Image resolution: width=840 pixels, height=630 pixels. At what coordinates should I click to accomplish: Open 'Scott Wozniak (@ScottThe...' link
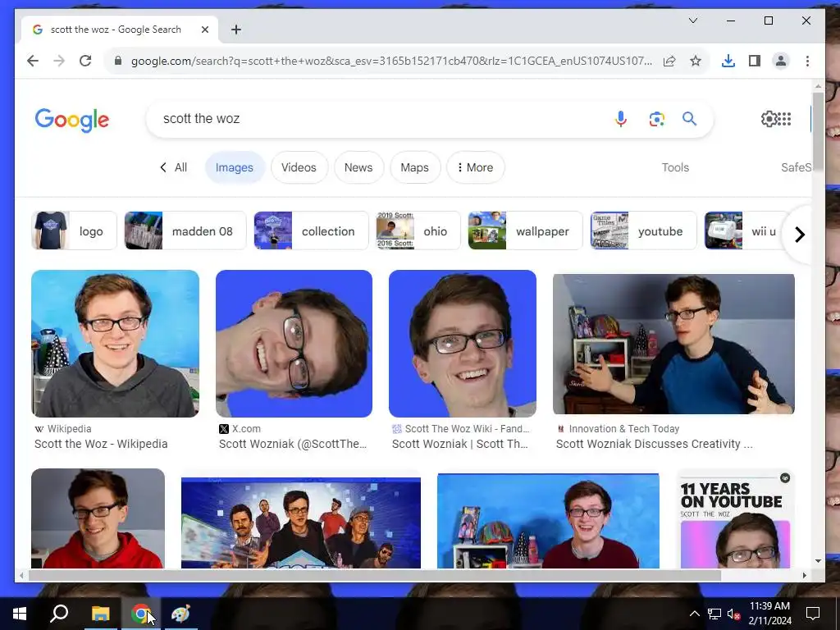[x=293, y=444]
